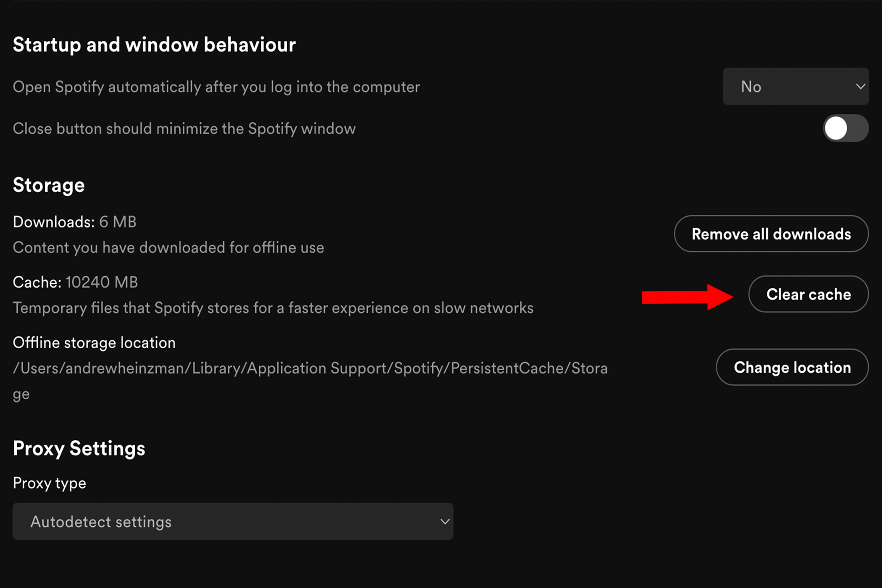This screenshot has width=882, height=588.
Task: Select Change location for offline storage
Action: pyautogui.click(x=791, y=367)
